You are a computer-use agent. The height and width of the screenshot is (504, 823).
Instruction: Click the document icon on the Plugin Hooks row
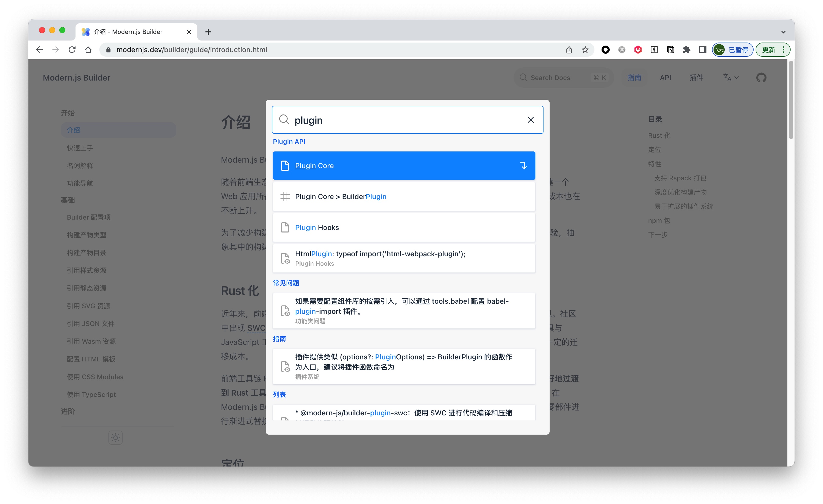tap(285, 227)
